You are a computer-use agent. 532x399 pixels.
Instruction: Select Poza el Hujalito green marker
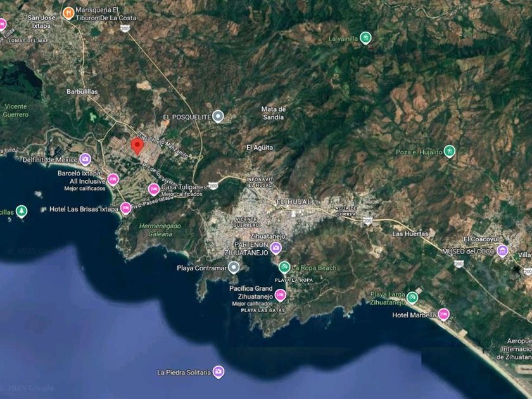coord(449,151)
